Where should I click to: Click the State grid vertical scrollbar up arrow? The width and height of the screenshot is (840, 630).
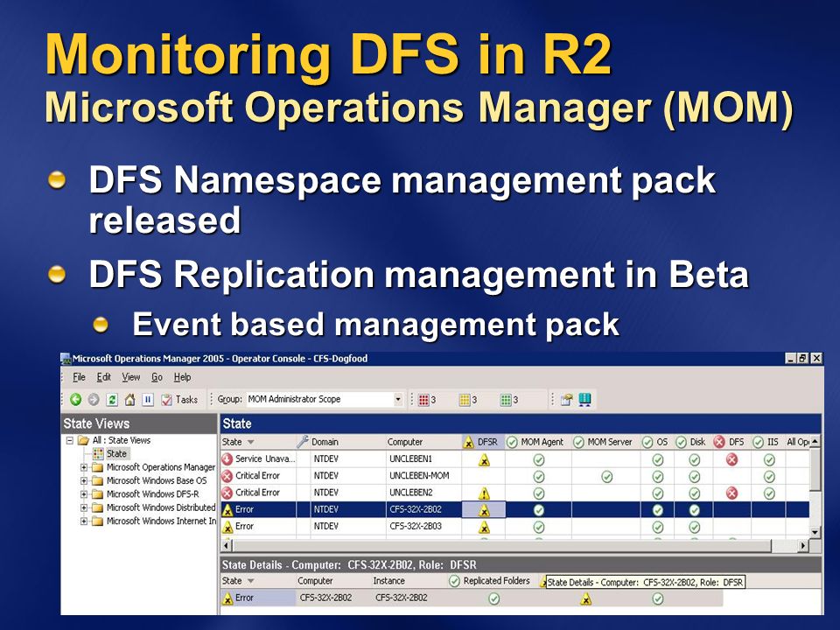click(815, 441)
